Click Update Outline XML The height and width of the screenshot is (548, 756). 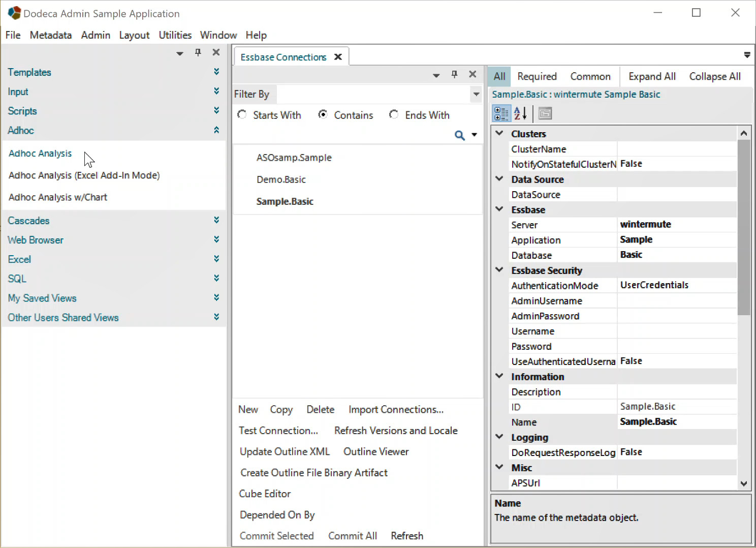click(x=285, y=451)
